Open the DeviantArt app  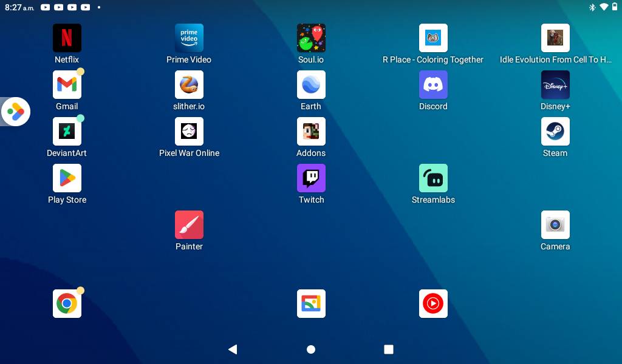point(67,132)
